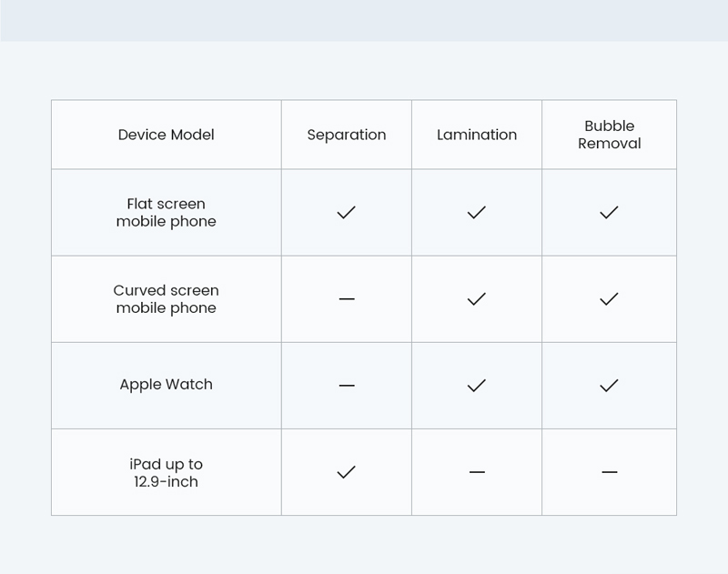Click the iPad Separation checkmark
Image resolution: width=728 pixels, height=574 pixels.
point(347,472)
